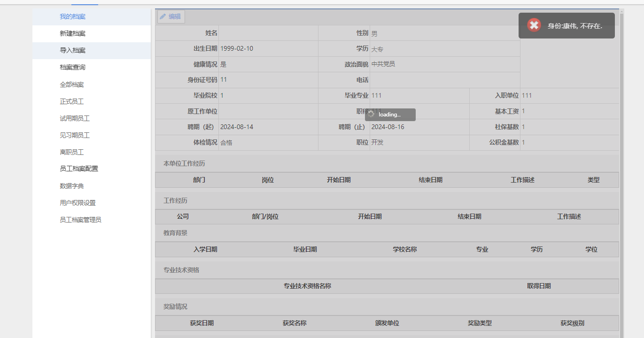Select 正式员工 in the sidebar
Screen dimensions: 644x338
click(72, 101)
